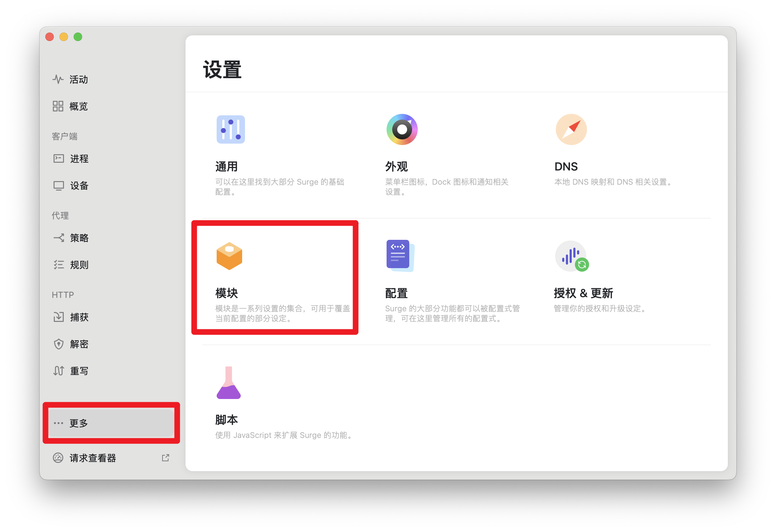Open the 脚本 script flask icon

229,383
